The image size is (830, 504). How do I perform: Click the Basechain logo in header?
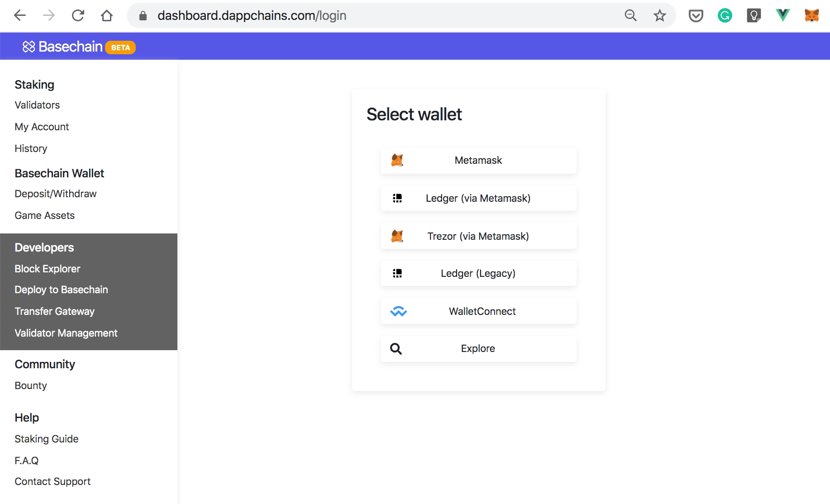63,47
